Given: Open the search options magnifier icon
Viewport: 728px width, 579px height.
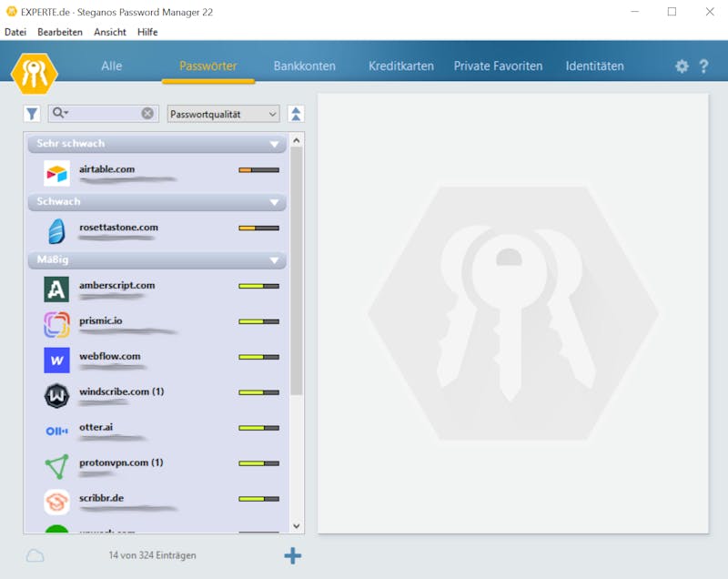Looking at the screenshot, I should 60,112.
